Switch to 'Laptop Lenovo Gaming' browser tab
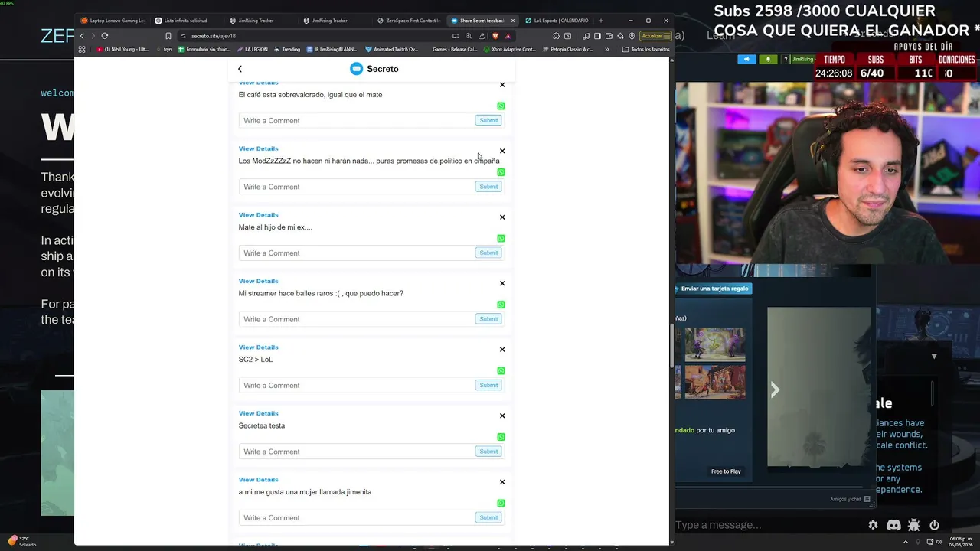The height and width of the screenshot is (551, 980). 113,21
